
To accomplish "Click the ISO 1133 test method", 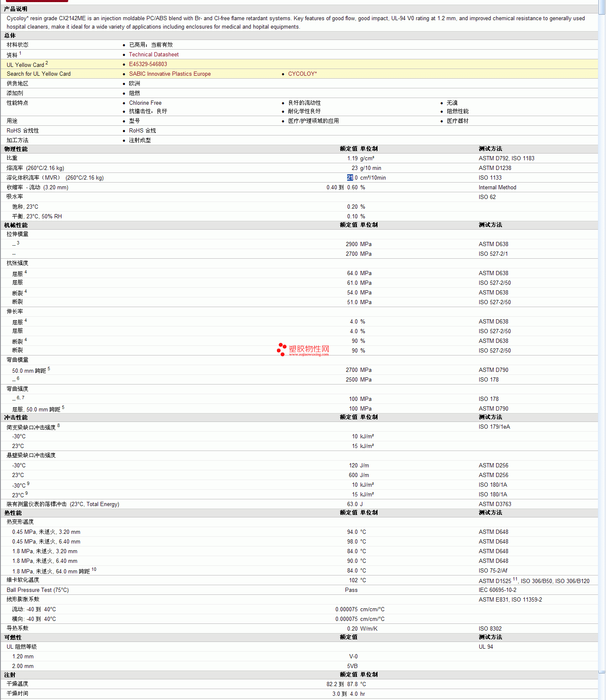I will [x=490, y=178].
